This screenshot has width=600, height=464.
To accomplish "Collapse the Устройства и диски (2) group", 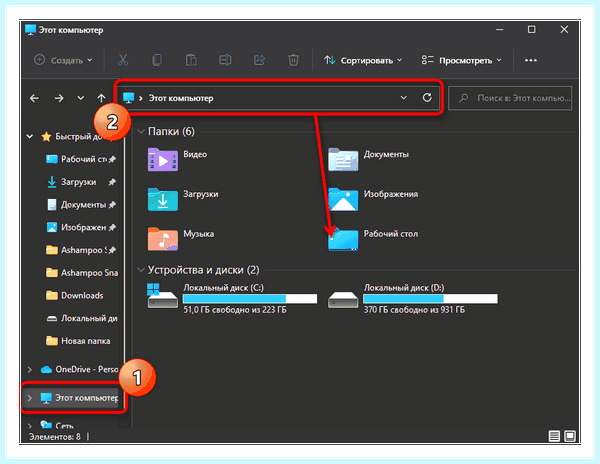I will [141, 270].
